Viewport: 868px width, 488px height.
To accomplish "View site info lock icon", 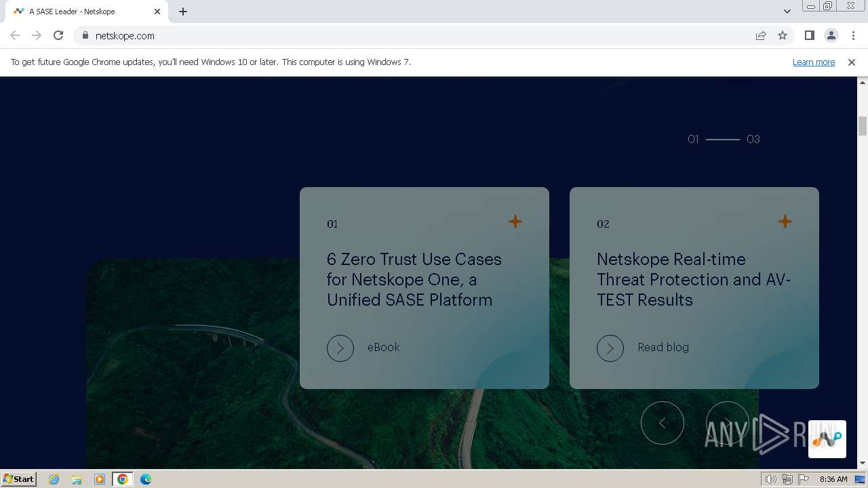I will (85, 35).
